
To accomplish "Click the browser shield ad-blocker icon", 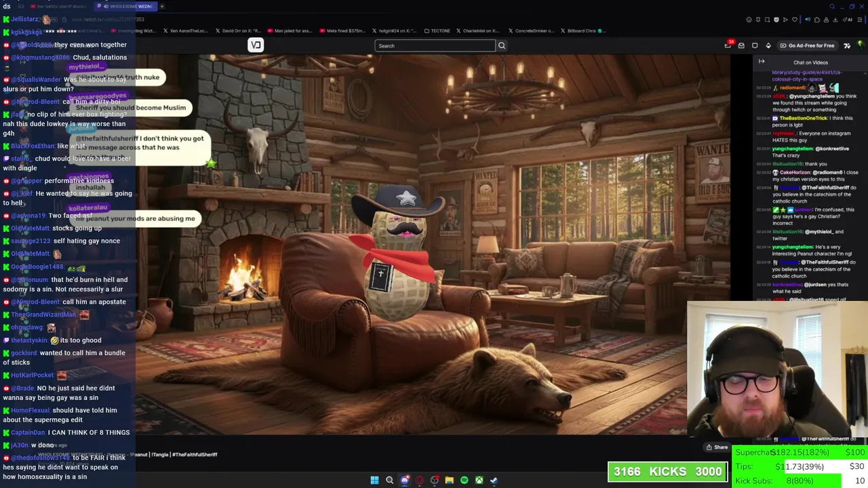I will (776, 20).
